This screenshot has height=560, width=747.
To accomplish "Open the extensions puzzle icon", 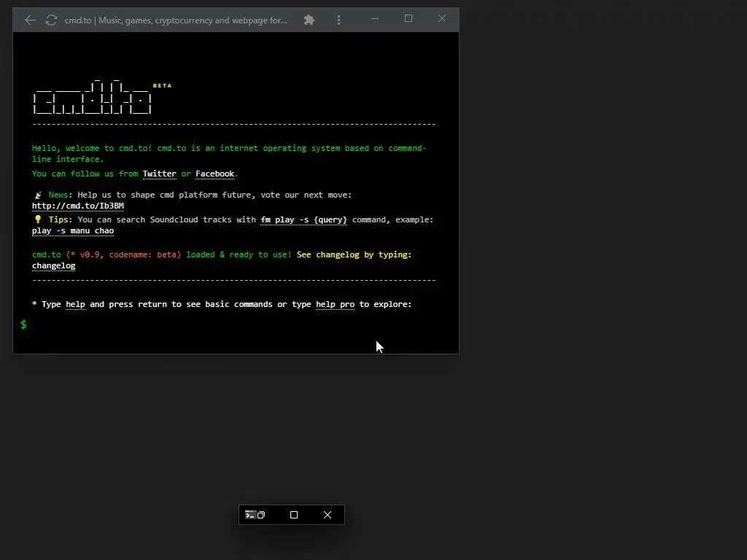I will [309, 20].
